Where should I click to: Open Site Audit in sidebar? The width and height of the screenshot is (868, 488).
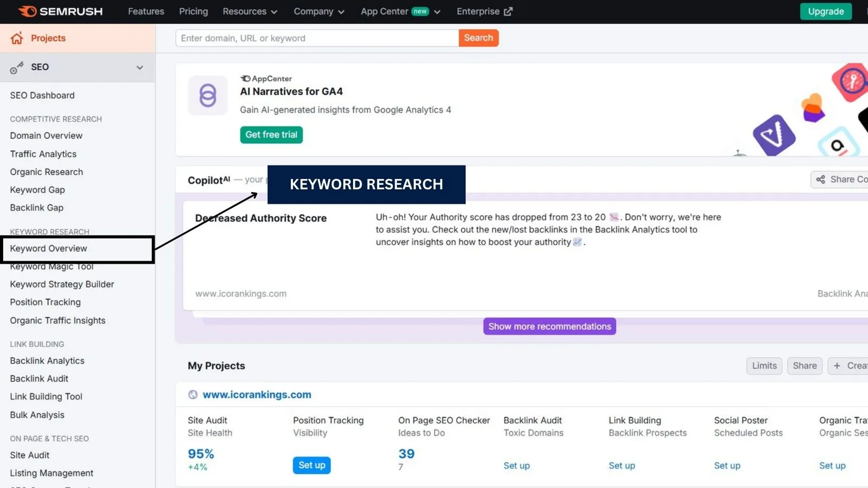pyautogui.click(x=30, y=455)
